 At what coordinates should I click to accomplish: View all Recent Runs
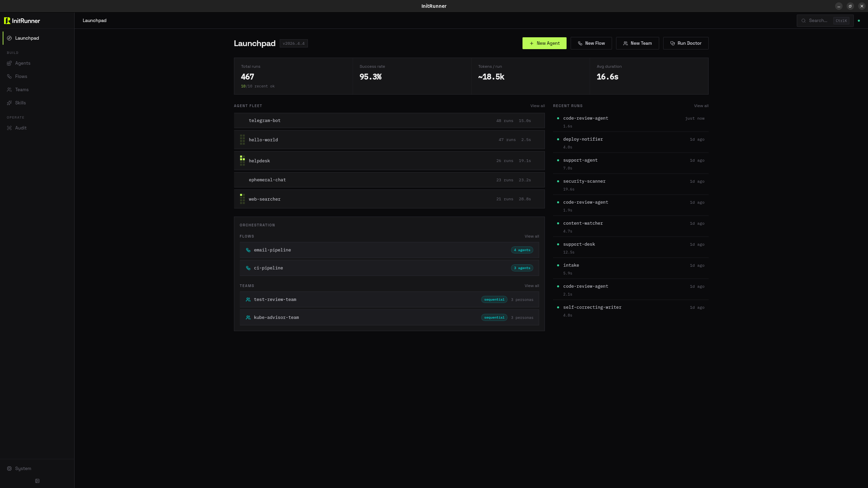(701, 106)
